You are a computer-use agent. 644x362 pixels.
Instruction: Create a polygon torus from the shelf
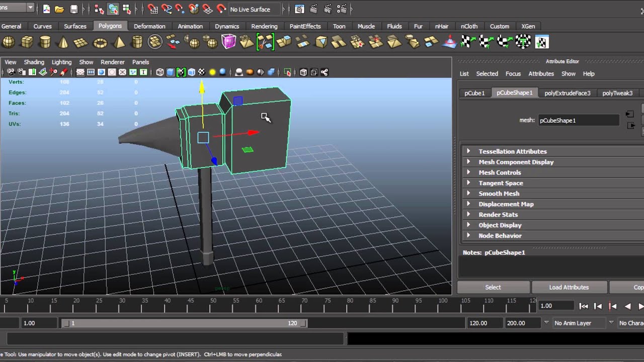coord(100,42)
